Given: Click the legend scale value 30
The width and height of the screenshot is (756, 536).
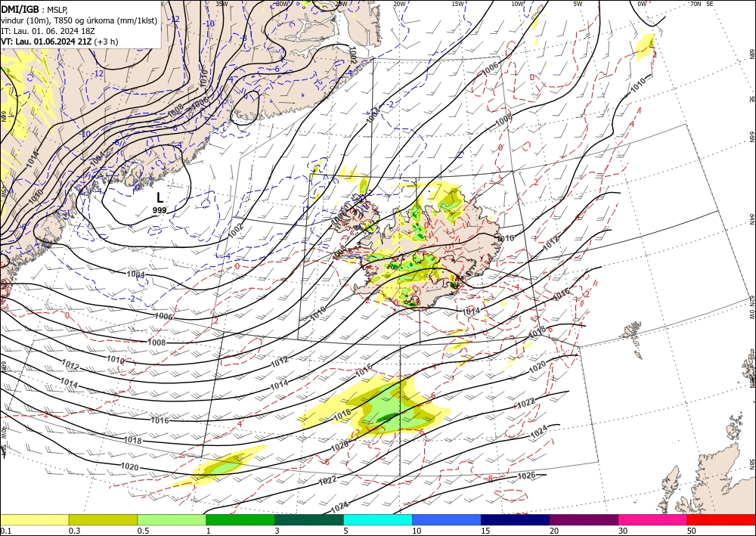Looking at the screenshot, I should tap(623, 531).
